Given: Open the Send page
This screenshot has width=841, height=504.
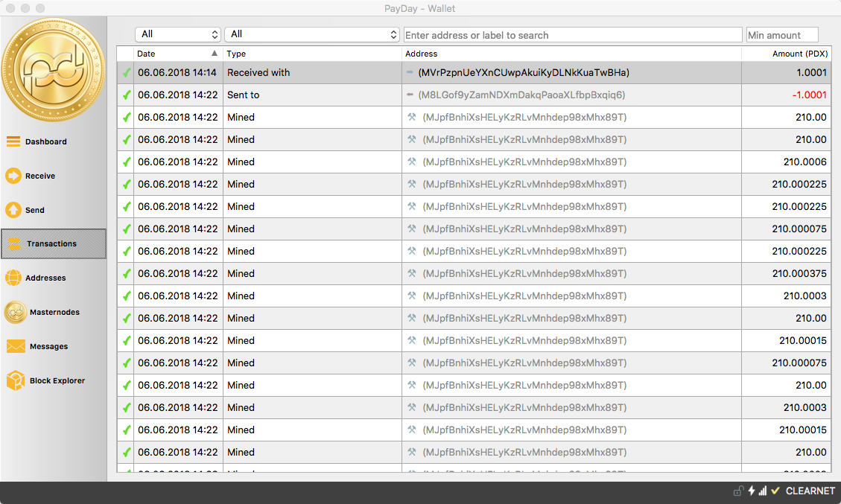Looking at the screenshot, I should coord(35,210).
